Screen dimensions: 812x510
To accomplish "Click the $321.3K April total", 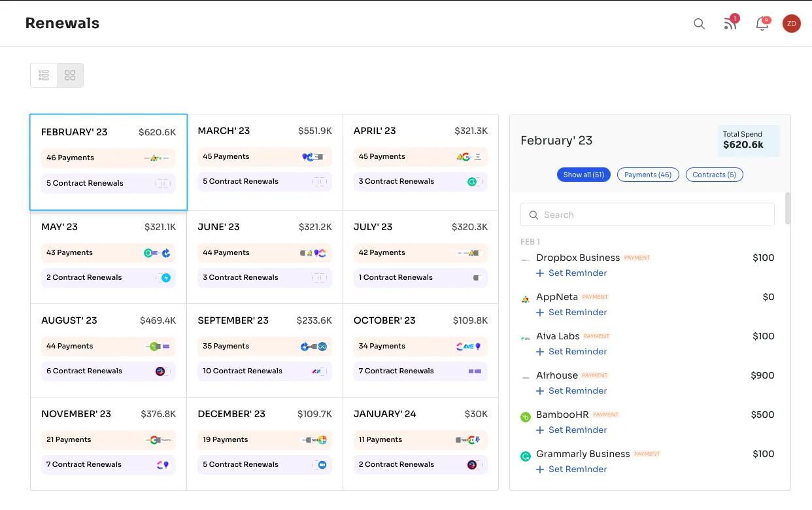I will tap(471, 131).
